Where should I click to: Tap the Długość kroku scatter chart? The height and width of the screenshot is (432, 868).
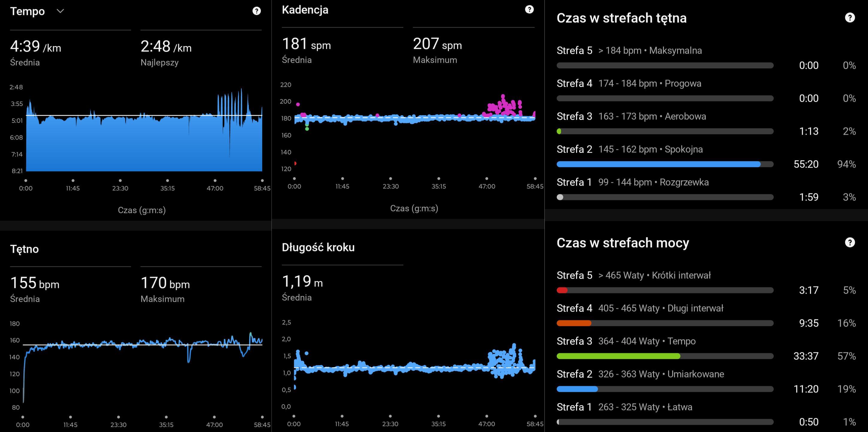(x=415, y=367)
